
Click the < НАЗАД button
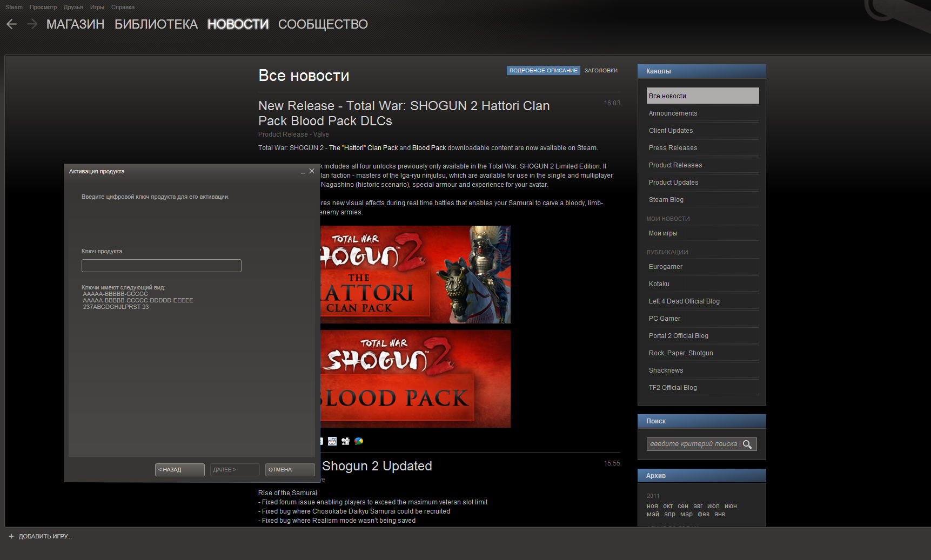[180, 470]
